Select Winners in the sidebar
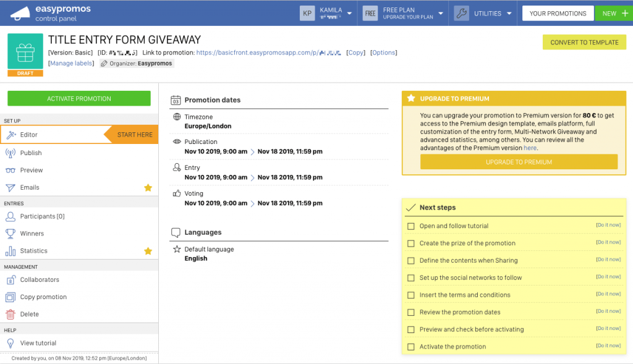633x364 pixels. click(x=79, y=234)
